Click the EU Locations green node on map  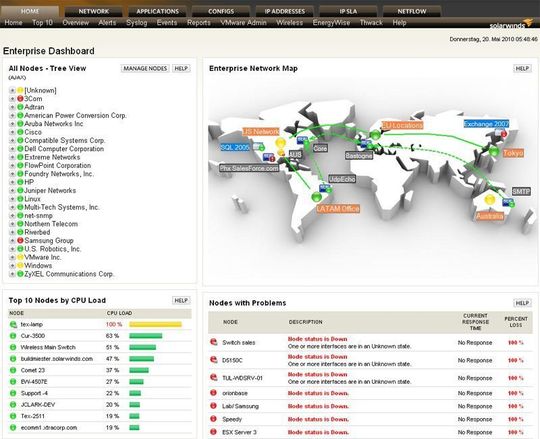pyautogui.click(x=375, y=135)
